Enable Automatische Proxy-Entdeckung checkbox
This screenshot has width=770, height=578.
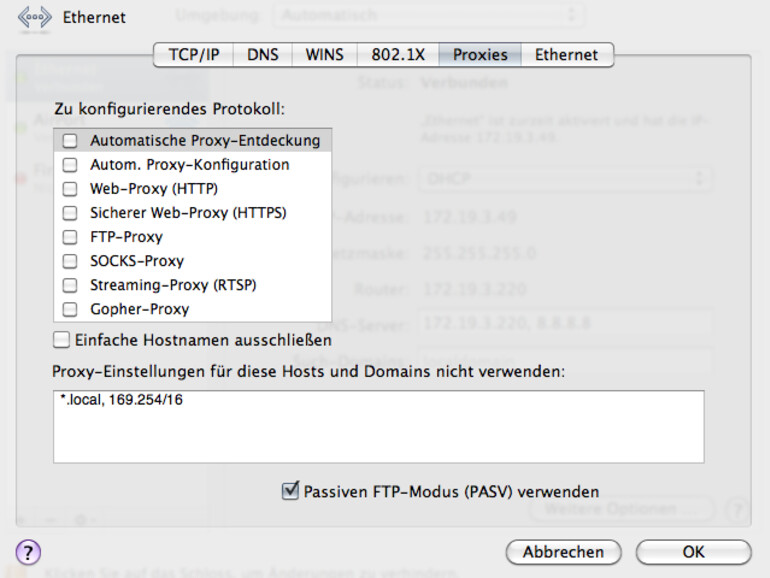pos(70,141)
